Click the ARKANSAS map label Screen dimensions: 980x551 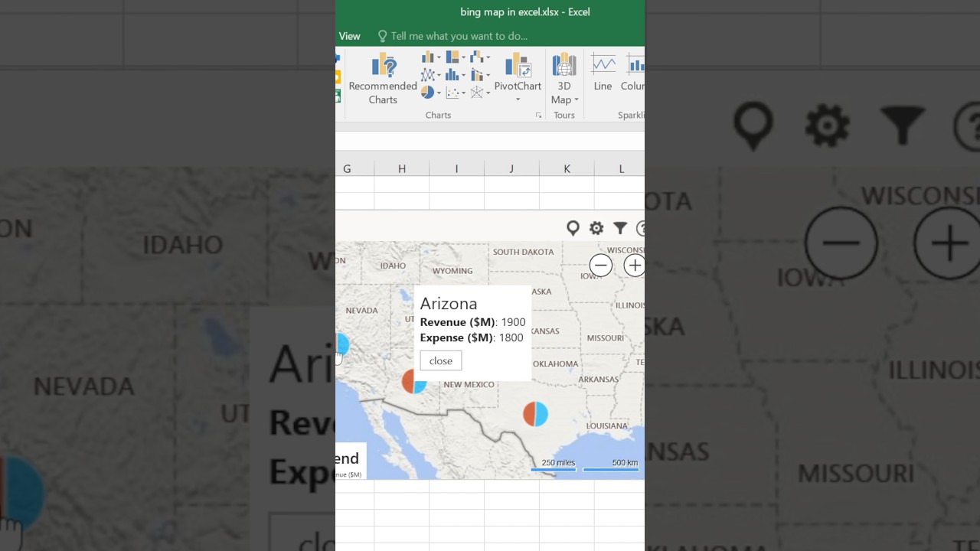click(x=599, y=379)
